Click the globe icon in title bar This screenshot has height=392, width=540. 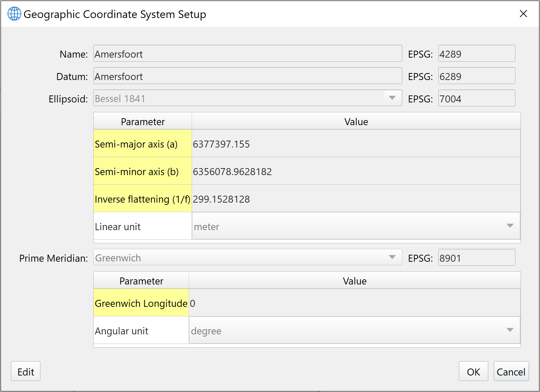click(x=14, y=14)
